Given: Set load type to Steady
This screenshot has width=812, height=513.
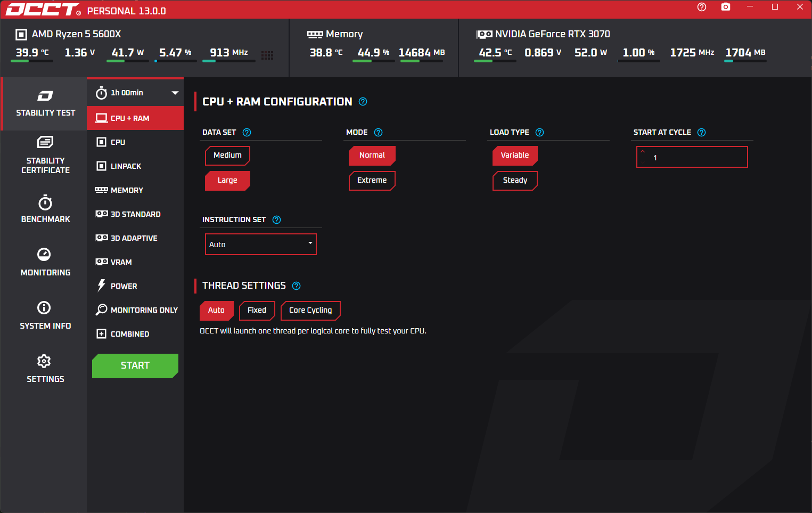Looking at the screenshot, I should (515, 181).
